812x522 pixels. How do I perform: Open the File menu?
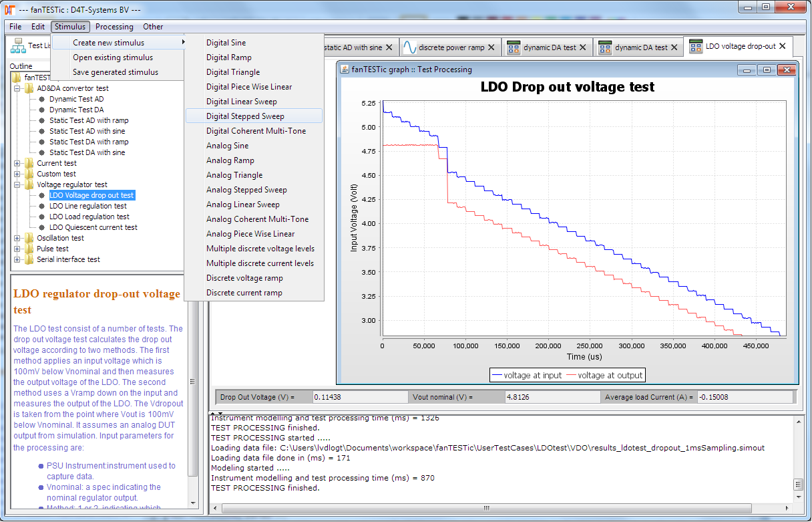pyautogui.click(x=15, y=27)
